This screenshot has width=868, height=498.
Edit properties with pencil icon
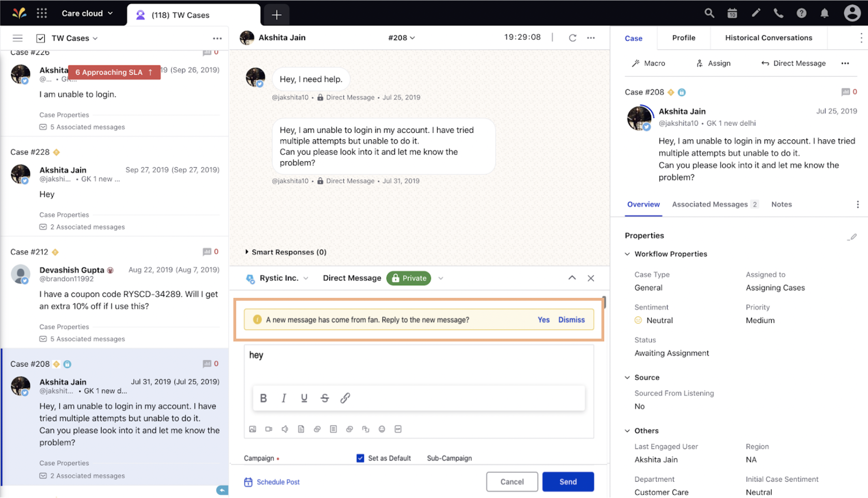point(852,236)
